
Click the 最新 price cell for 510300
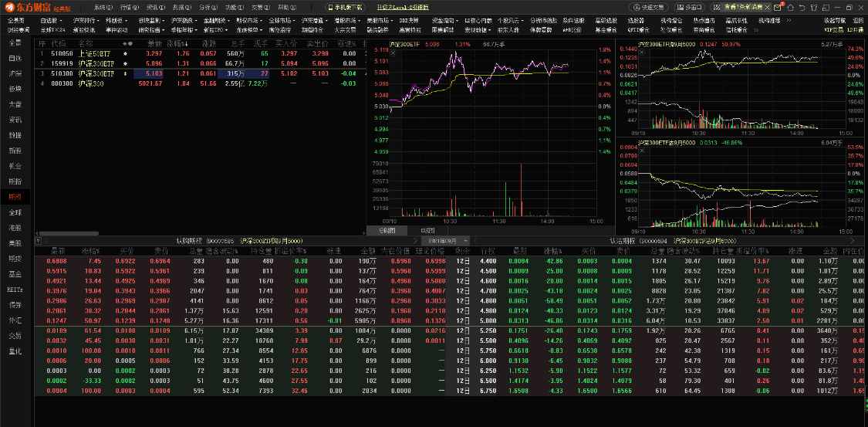tap(154, 73)
